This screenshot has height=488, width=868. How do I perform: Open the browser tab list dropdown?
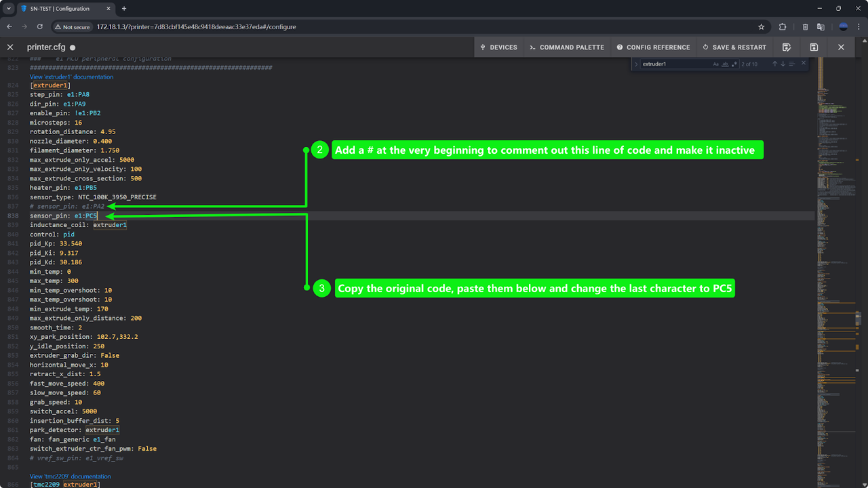(x=9, y=9)
